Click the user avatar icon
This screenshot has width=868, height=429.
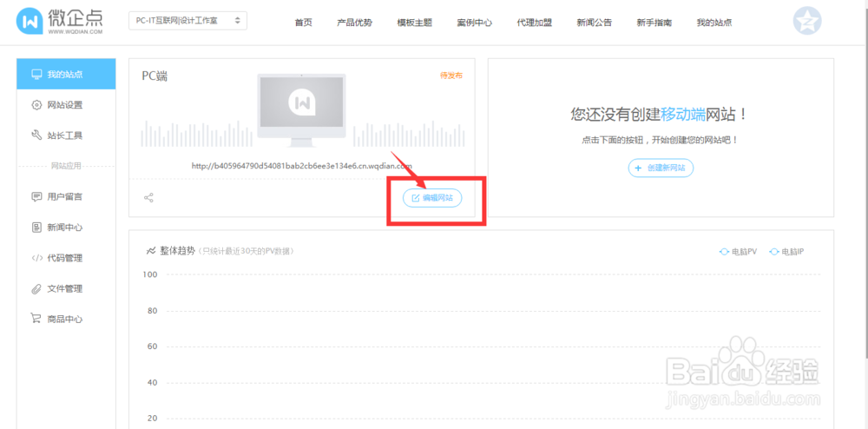[807, 21]
